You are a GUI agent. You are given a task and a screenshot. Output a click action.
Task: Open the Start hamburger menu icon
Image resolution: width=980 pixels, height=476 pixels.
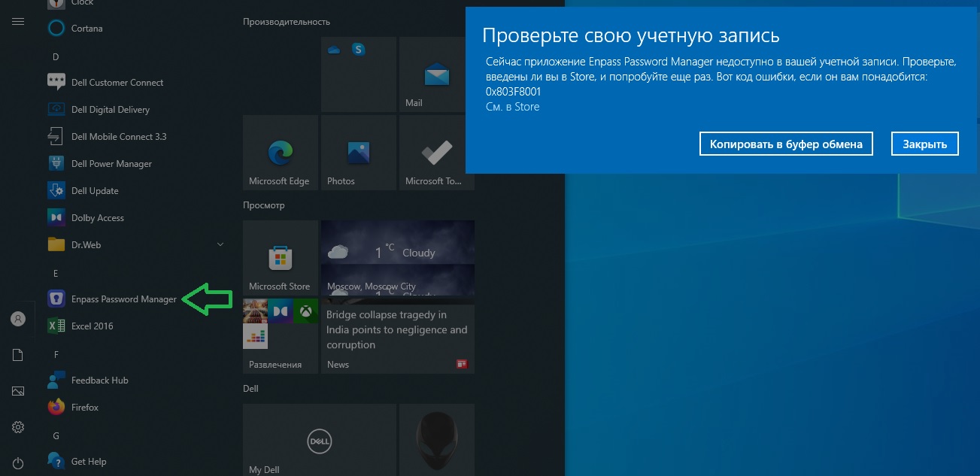(18, 22)
